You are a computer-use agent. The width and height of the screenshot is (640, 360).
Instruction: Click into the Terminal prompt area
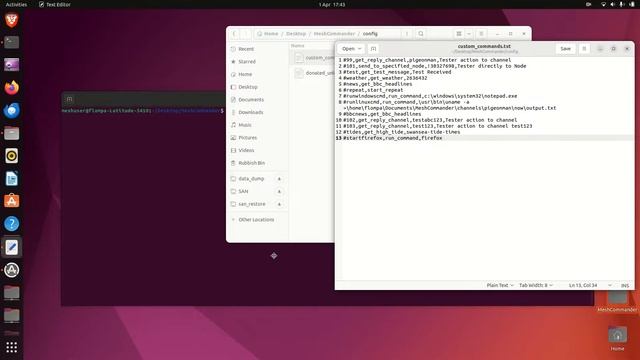[x=143, y=111]
